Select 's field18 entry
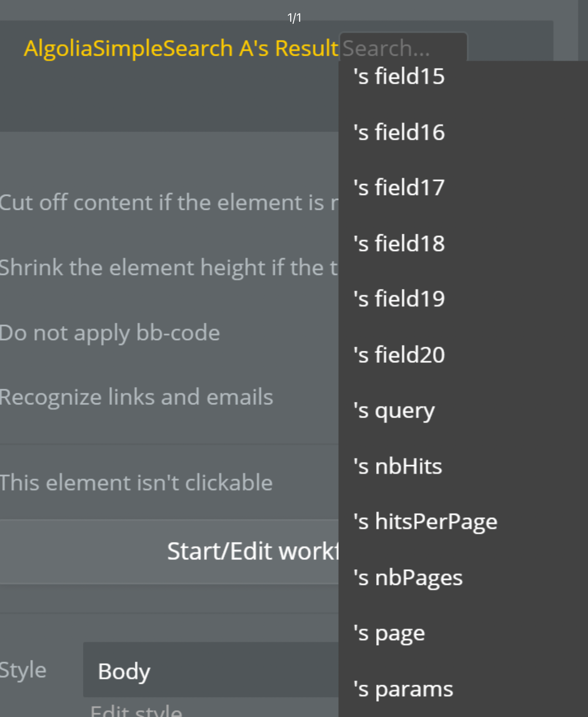The width and height of the screenshot is (588, 717). click(463, 244)
